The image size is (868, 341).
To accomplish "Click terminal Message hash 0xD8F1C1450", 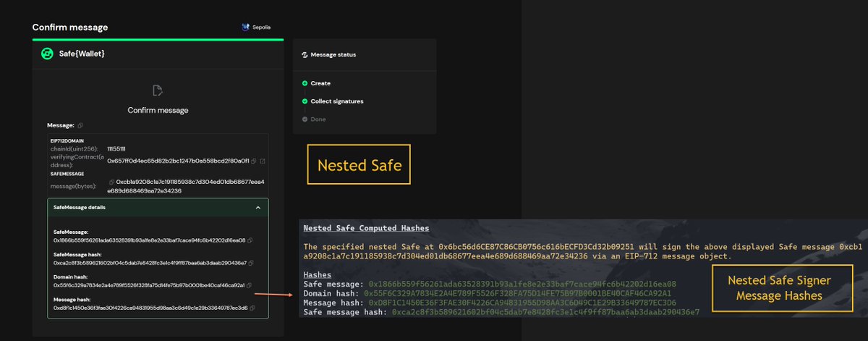I will [x=522, y=303].
